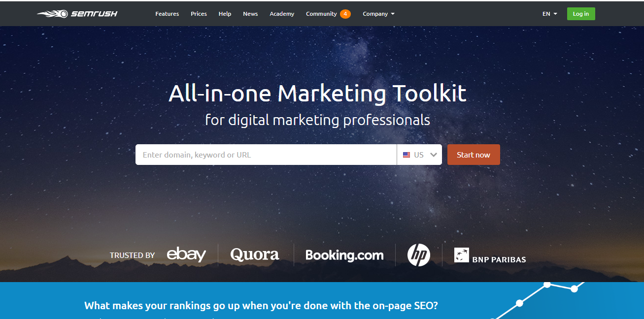Click the SEMrush logo
This screenshot has height=319, width=644.
coord(77,14)
